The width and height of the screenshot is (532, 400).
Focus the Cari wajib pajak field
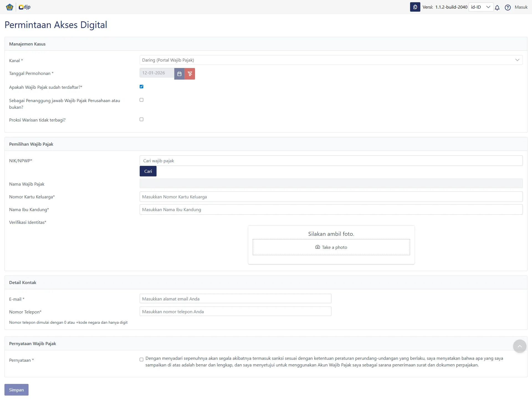click(x=331, y=161)
